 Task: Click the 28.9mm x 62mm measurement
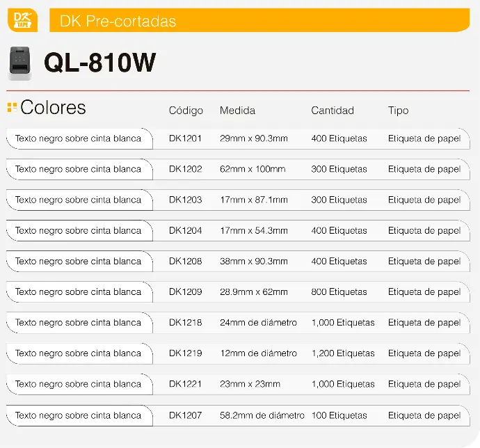click(x=254, y=291)
